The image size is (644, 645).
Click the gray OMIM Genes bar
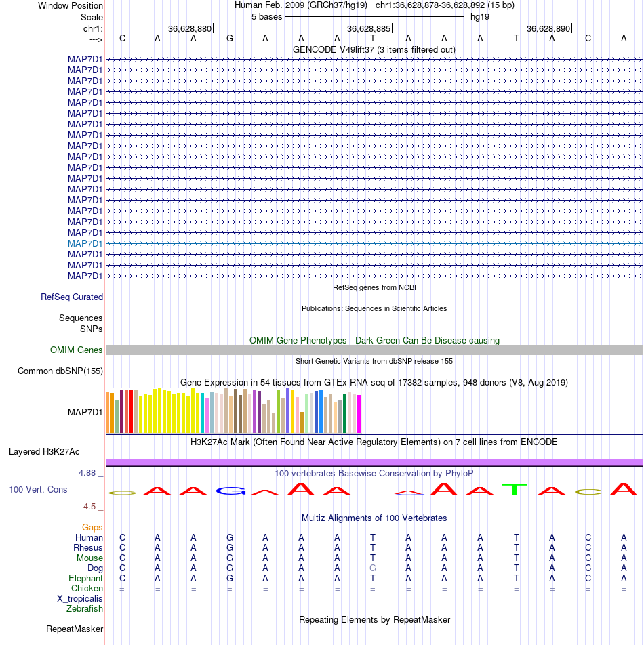pos(374,350)
